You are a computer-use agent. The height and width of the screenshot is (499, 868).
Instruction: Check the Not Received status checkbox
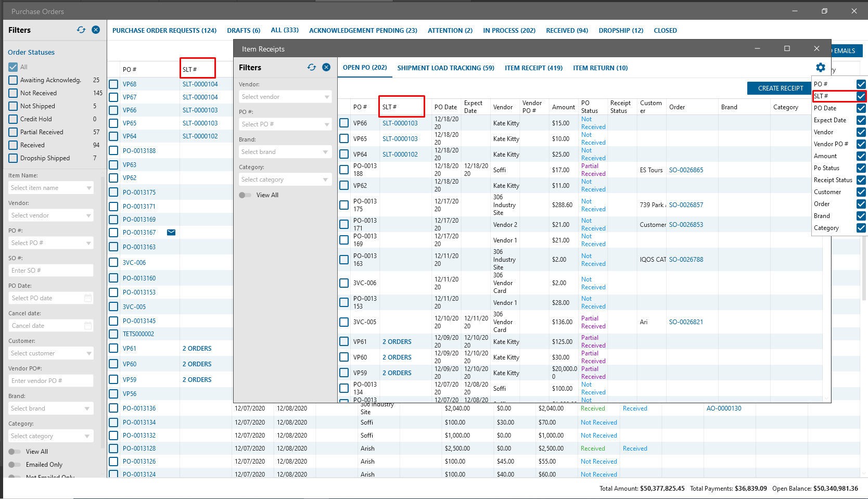[14, 93]
